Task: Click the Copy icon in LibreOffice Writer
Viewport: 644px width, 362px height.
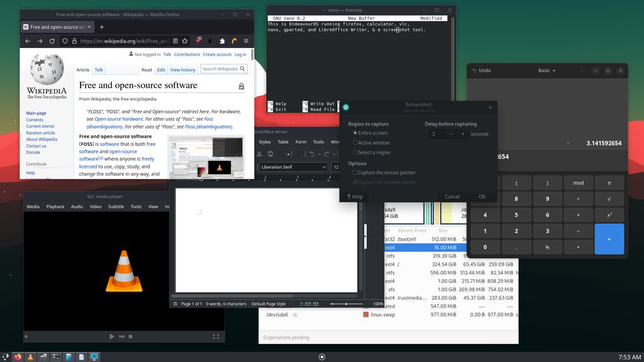Action: (270, 154)
